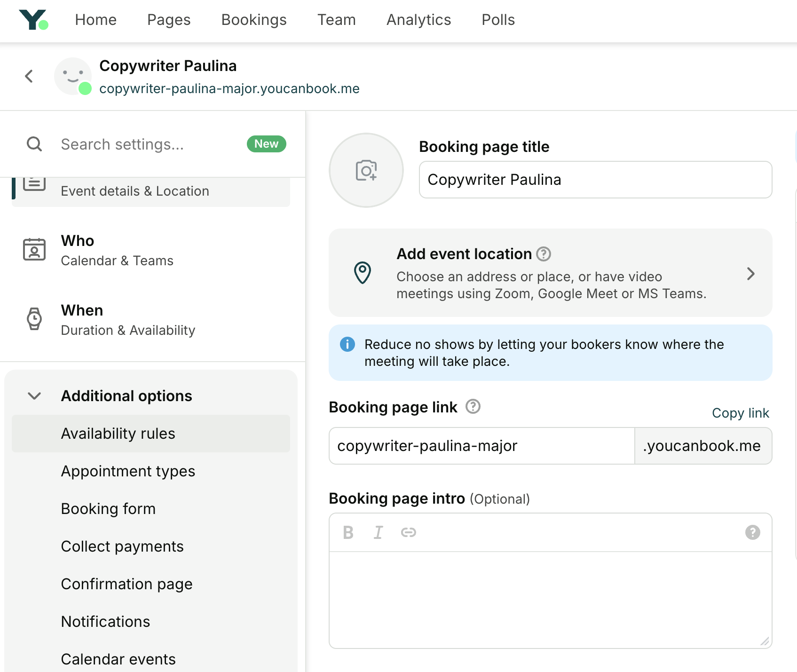Image resolution: width=797 pixels, height=672 pixels.
Task: Click the Copy link action
Action: pyautogui.click(x=740, y=413)
